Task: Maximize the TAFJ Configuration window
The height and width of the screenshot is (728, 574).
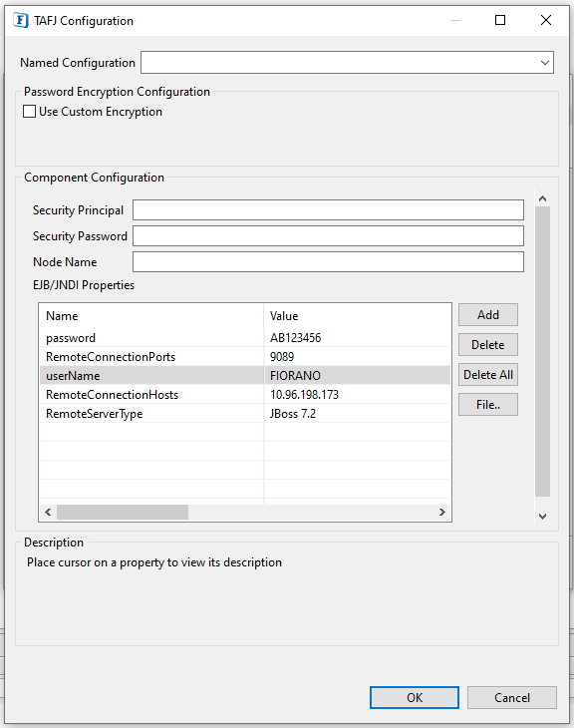Action: click(x=500, y=20)
